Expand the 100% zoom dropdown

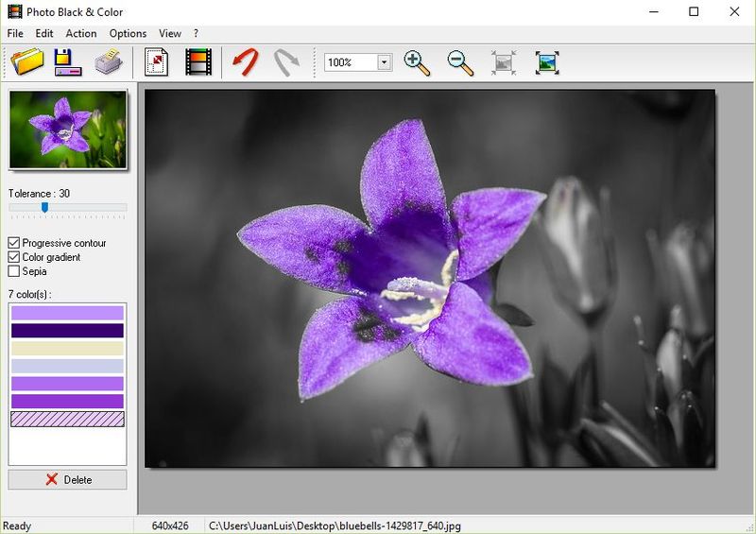(x=384, y=62)
